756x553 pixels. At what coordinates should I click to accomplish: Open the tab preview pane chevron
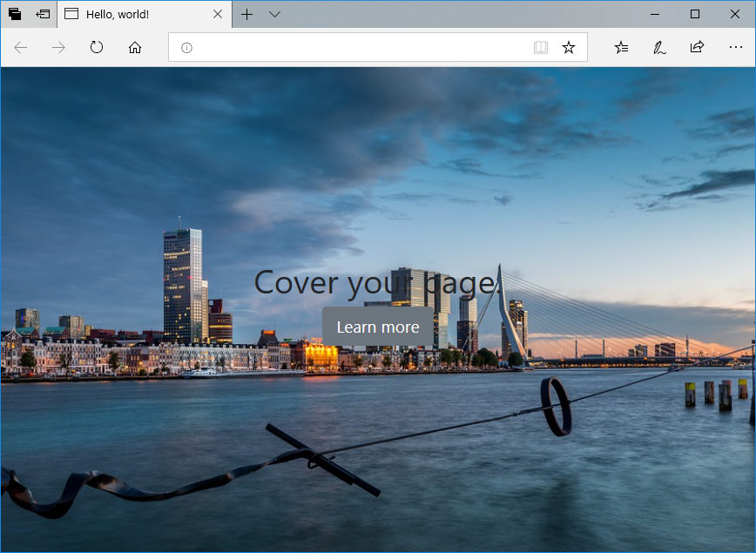point(274,14)
